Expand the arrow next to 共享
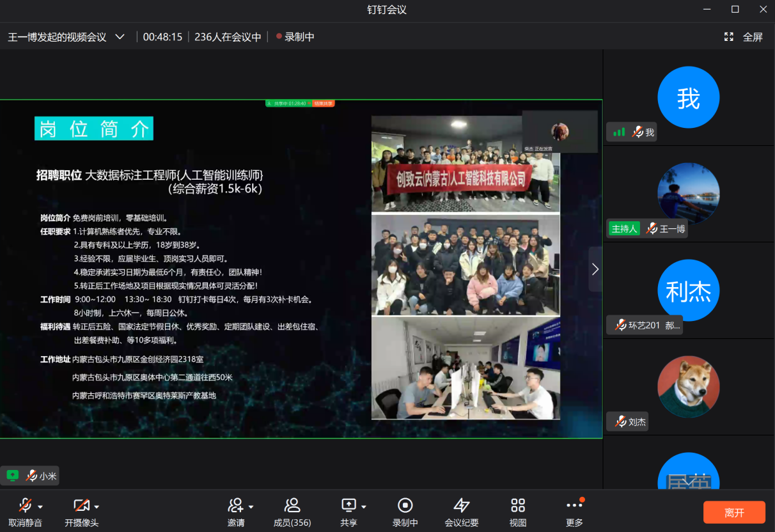Viewport: 775px width, 532px height. [364, 507]
